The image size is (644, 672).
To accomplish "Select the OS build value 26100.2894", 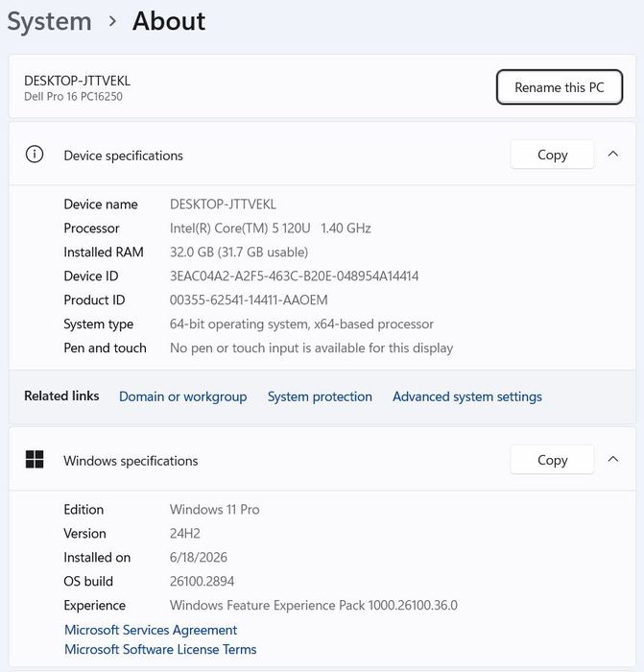I will click(x=202, y=581).
